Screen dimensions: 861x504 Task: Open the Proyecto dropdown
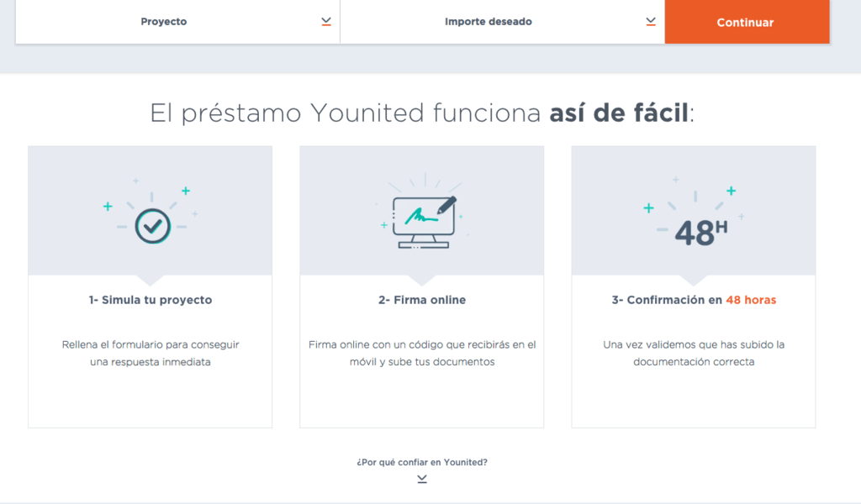click(178, 21)
